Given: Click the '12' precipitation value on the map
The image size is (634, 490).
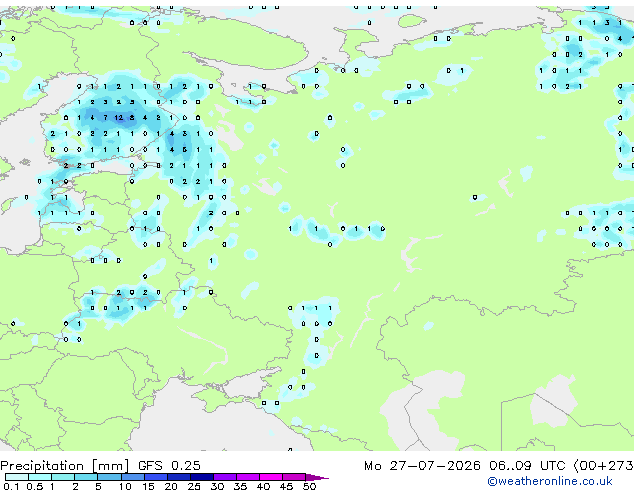Looking at the screenshot, I should pos(118,118).
